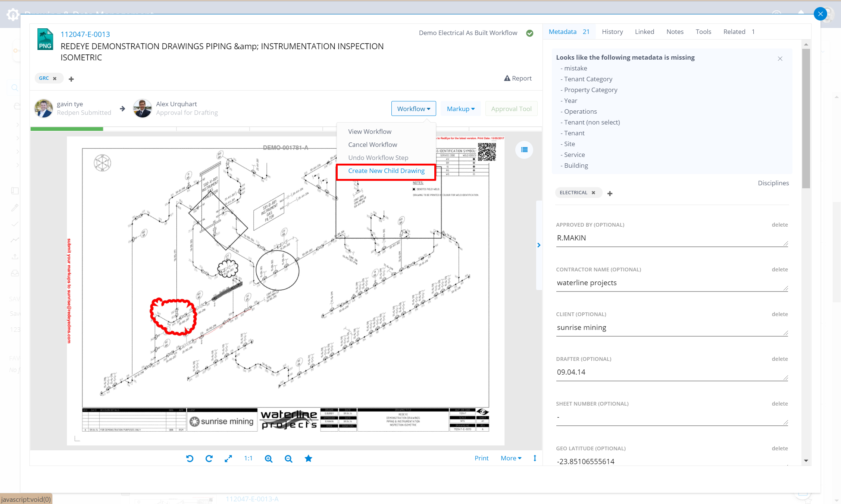841x504 pixels.
Task: Switch to the History tab
Action: tap(612, 32)
